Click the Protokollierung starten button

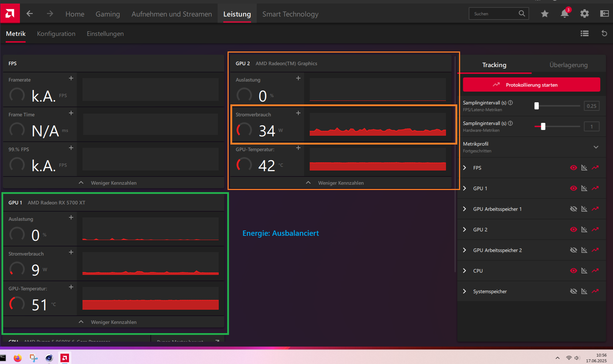pos(532,85)
